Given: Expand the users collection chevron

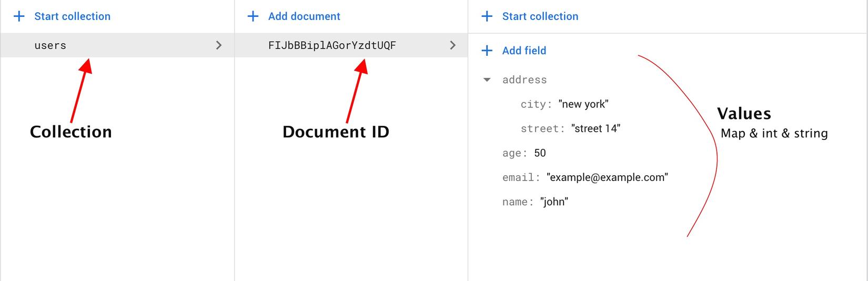Looking at the screenshot, I should click(x=219, y=45).
